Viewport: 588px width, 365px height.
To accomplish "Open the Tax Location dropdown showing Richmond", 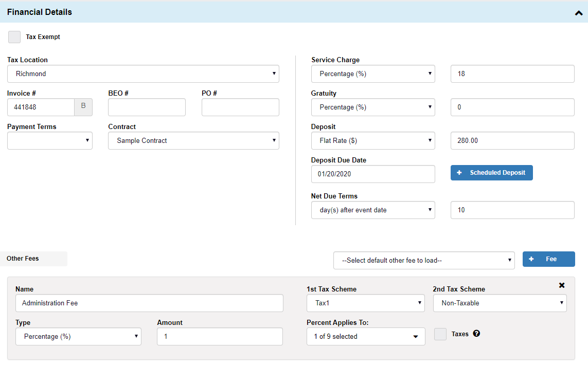I will pos(143,74).
